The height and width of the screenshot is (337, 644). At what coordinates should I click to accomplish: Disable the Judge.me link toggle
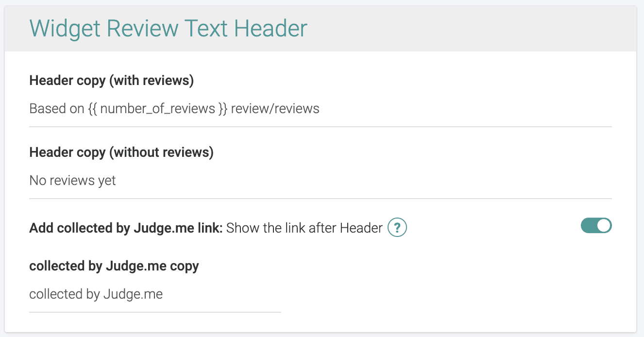coord(596,226)
